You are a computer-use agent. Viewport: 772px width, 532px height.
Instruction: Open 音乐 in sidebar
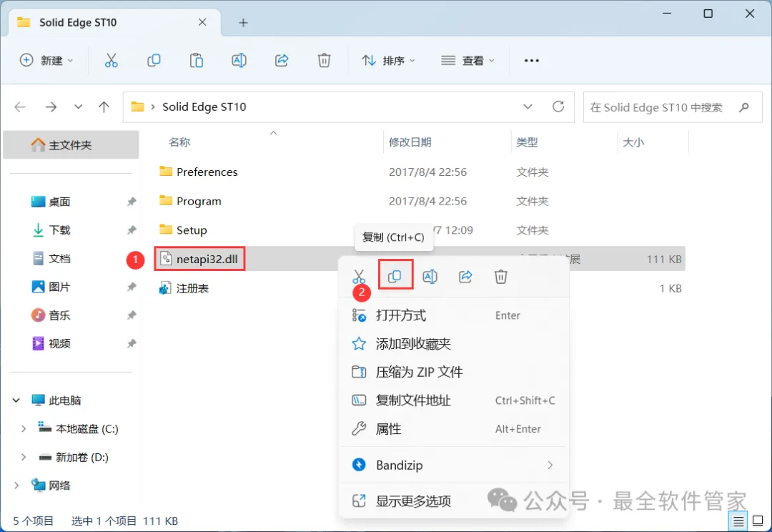59,315
